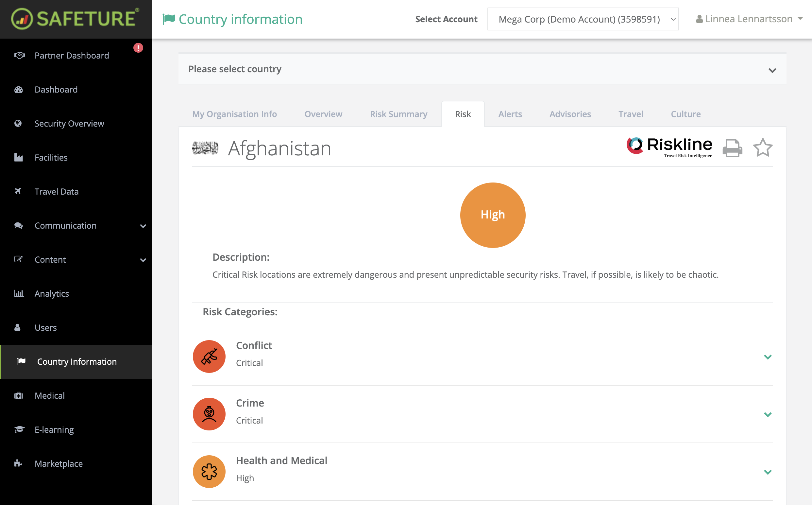Viewport: 812px width, 505px height.
Task: Click the Travel Data airplane icon
Action: [18, 191]
